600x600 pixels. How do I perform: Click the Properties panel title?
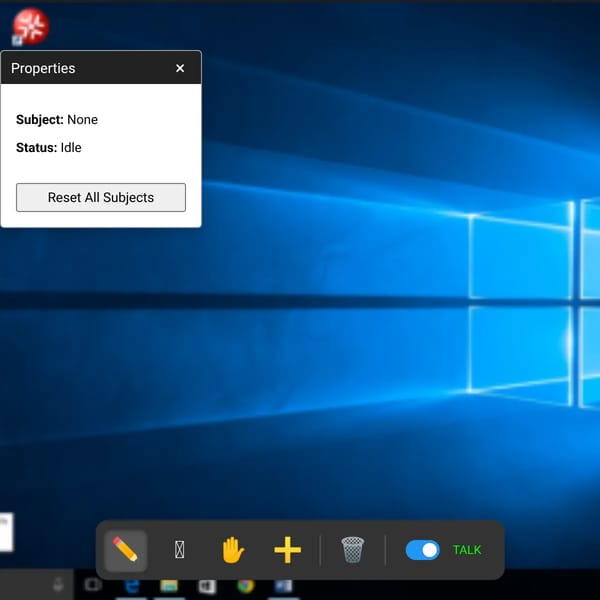[43, 68]
